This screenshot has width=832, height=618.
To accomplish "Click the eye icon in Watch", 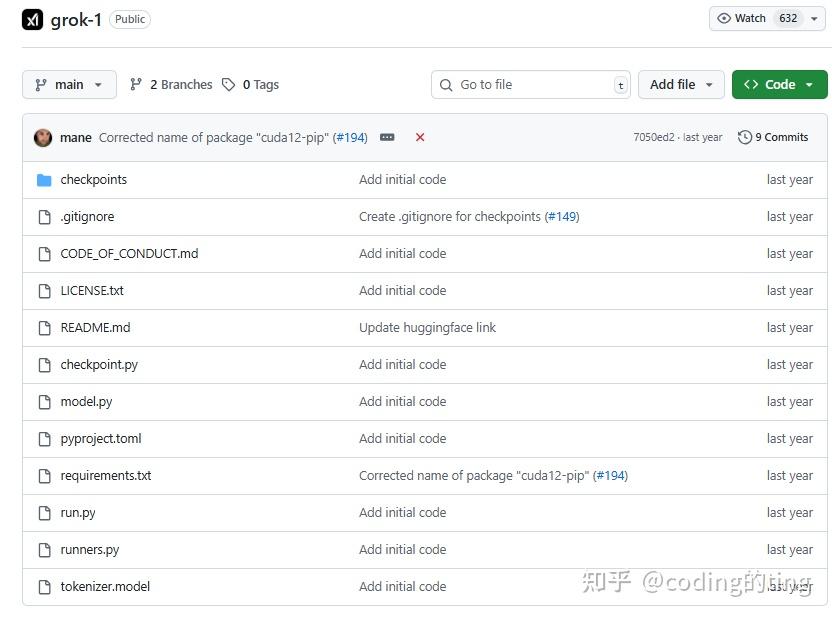I will tap(724, 18).
